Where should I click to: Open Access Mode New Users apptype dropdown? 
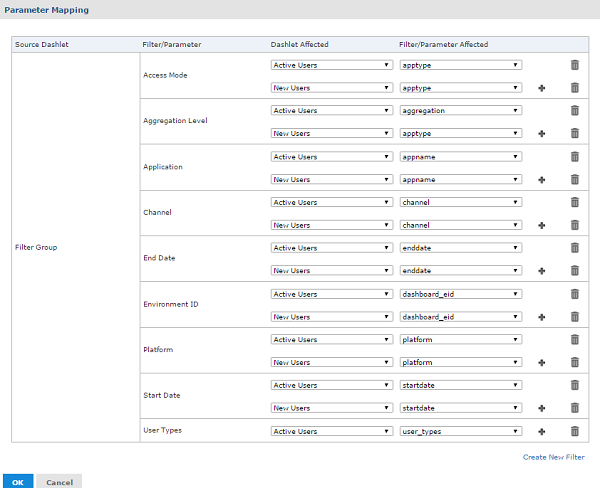point(461,88)
